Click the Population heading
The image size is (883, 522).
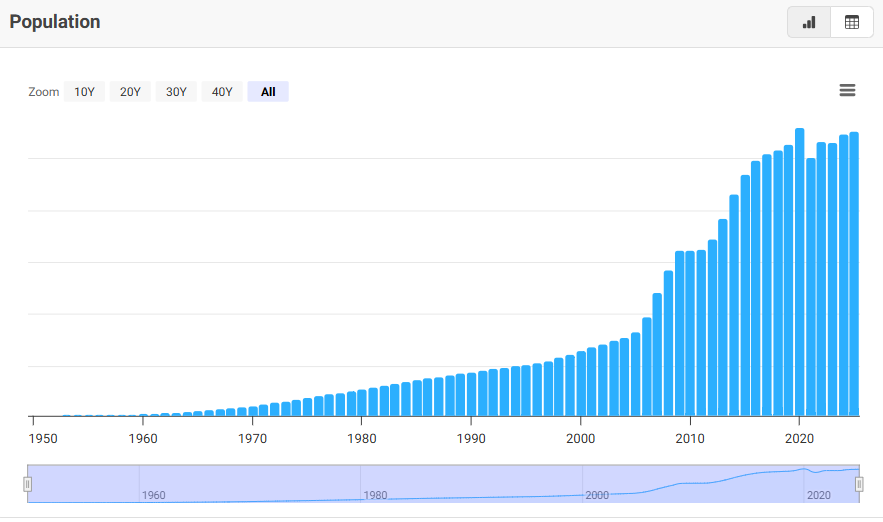point(55,21)
